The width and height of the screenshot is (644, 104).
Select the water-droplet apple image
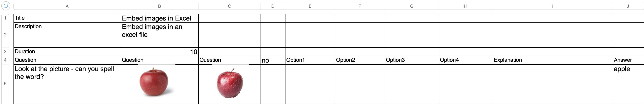pos(229,83)
